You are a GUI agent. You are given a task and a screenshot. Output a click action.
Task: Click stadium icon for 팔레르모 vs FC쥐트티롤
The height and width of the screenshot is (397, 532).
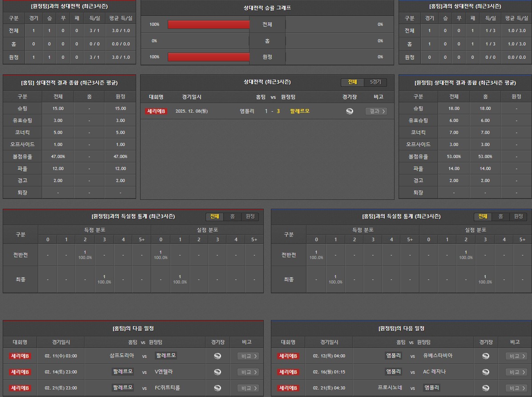218,388
